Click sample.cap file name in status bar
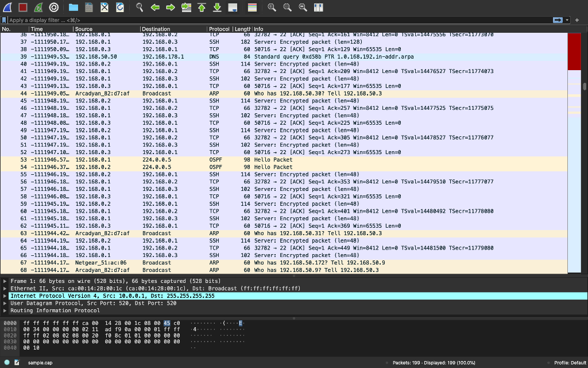 (x=40, y=363)
